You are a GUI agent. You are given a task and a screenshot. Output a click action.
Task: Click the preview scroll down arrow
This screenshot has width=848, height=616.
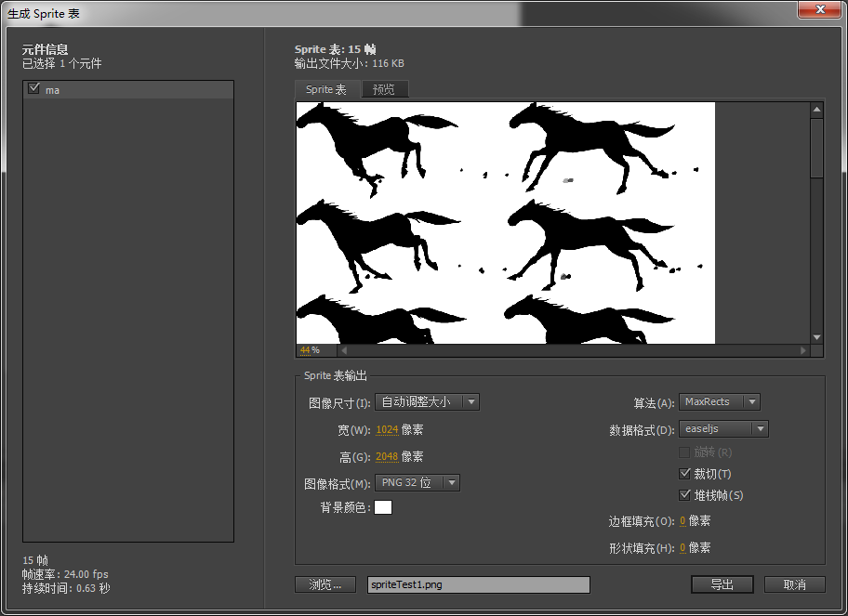coord(816,337)
